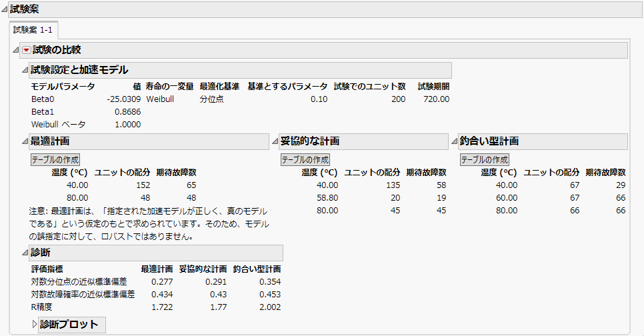
Task: Click the 対数故障確率の近似標準偏差 row label
Action: [x=83, y=295]
